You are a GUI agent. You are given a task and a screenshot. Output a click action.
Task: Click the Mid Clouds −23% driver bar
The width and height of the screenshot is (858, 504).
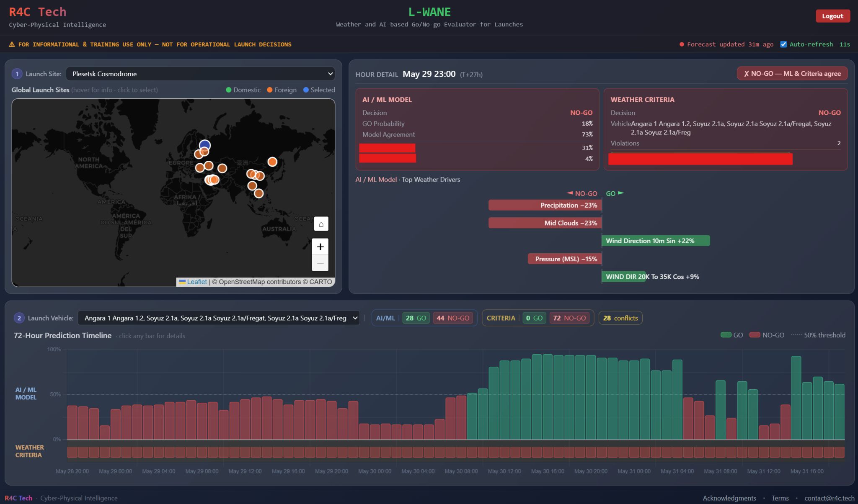tap(545, 223)
